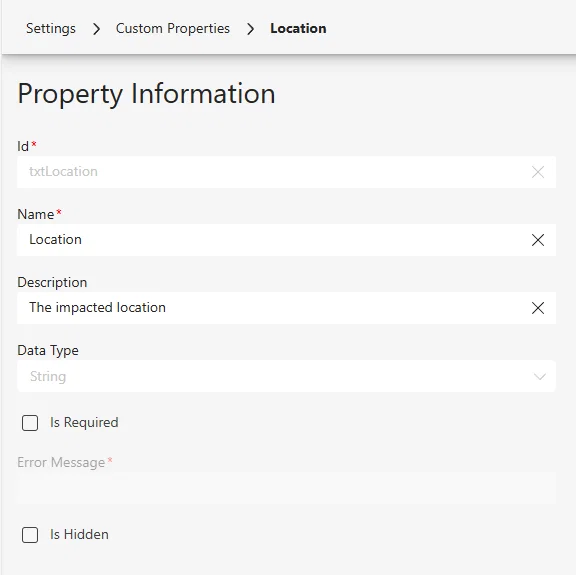Click the Data Type label
The width and height of the screenshot is (576, 575).
(x=48, y=351)
